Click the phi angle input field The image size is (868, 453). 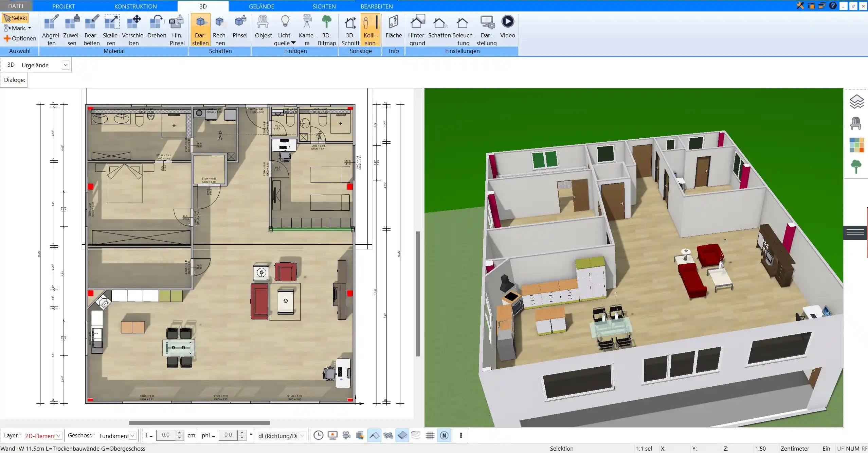tap(228, 435)
